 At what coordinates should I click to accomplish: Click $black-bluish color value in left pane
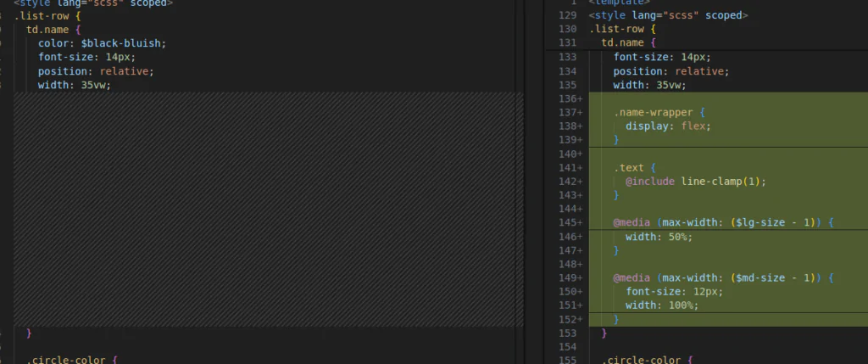pos(124,43)
